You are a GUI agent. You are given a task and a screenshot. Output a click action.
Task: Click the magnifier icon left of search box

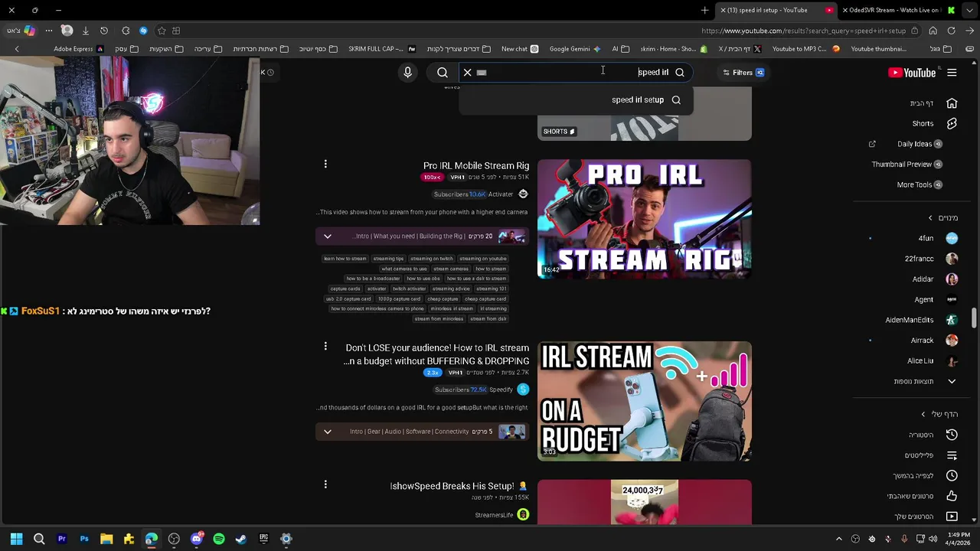pyautogui.click(x=443, y=73)
